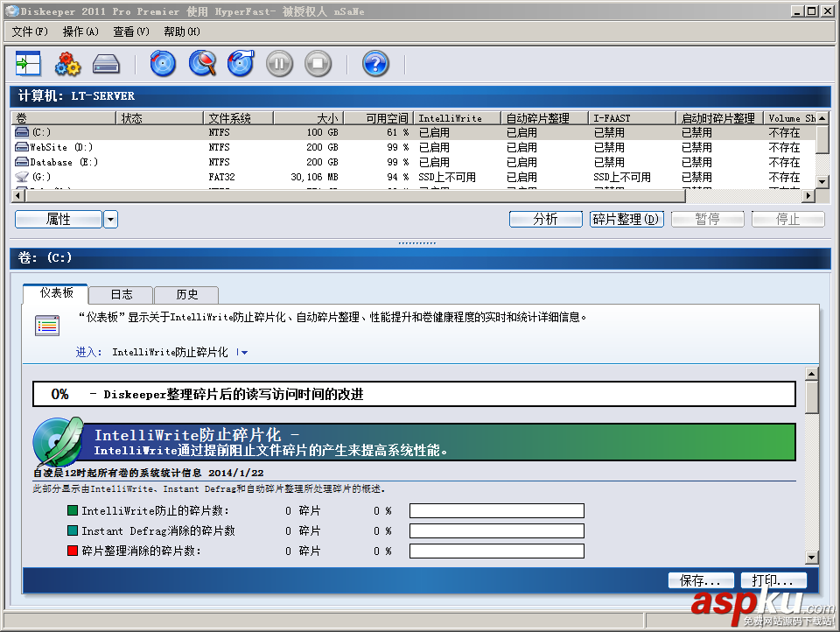
Task: Open the 进入 IntelliWrite防止碎片化 dropdown
Action: point(242,352)
